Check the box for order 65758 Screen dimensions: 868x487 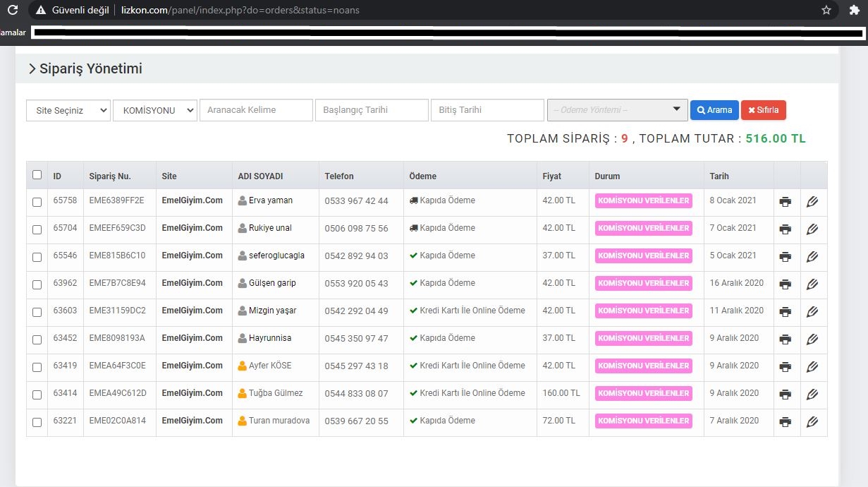37,202
